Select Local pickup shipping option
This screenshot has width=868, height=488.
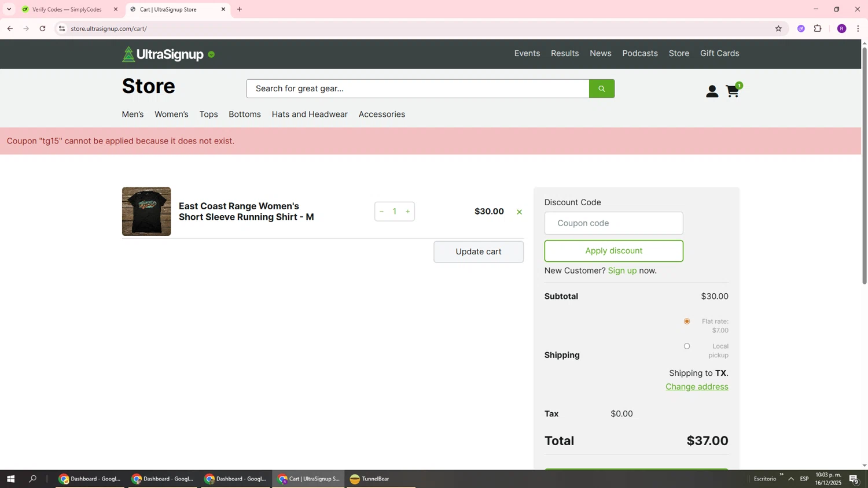click(x=687, y=346)
